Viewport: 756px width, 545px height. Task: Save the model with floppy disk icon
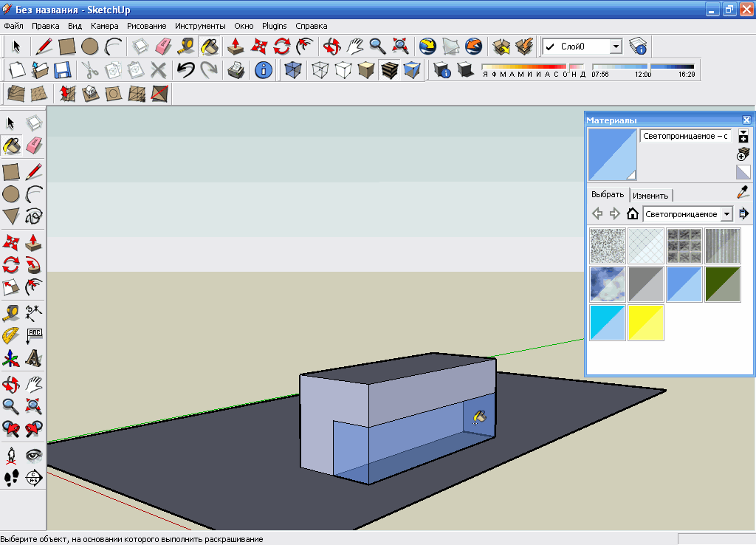tap(63, 70)
